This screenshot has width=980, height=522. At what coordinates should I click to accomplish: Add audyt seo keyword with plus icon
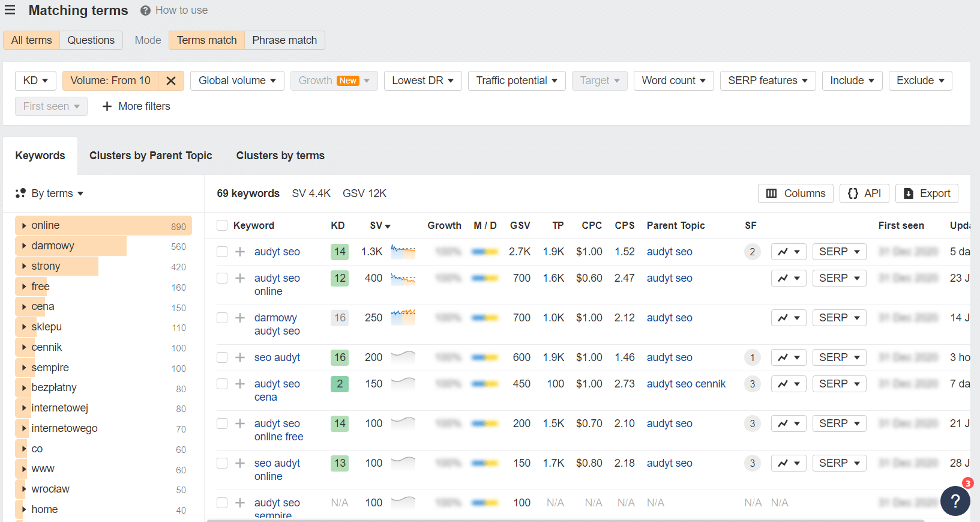240,252
